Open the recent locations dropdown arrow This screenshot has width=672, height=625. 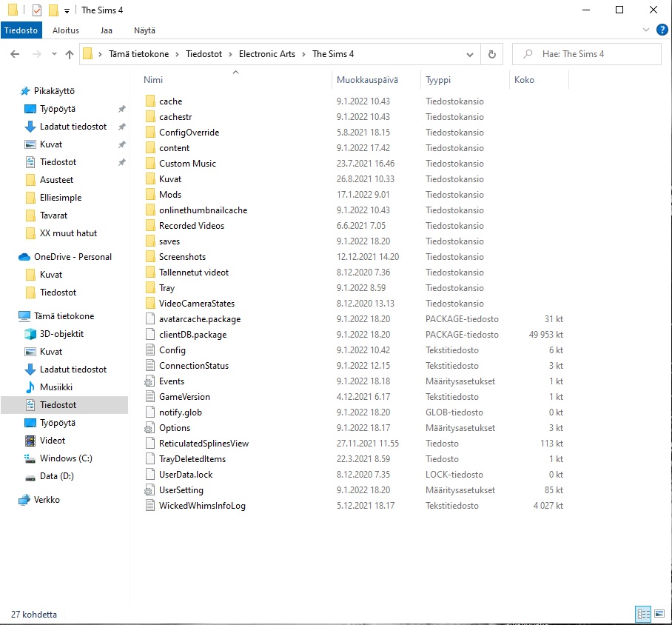tap(54, 54)
